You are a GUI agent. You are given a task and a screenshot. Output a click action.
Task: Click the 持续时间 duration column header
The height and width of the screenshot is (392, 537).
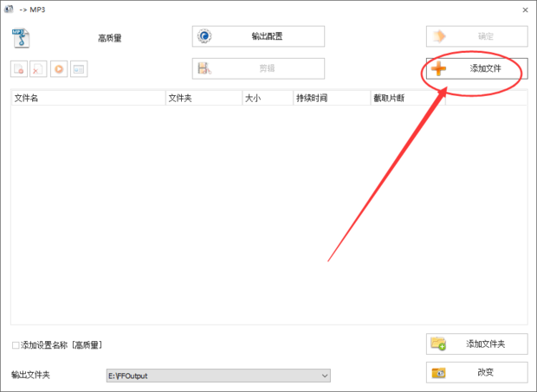330,98
